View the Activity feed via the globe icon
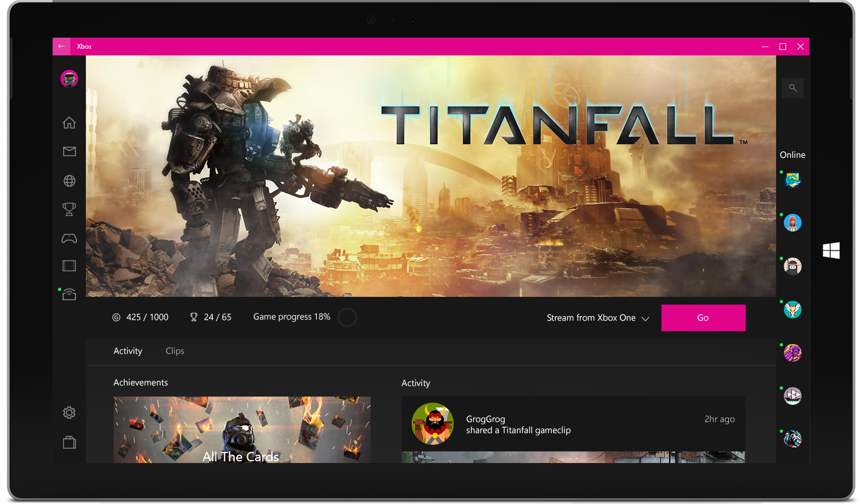This screenshot has height=504, width=862. coord(69,181)
